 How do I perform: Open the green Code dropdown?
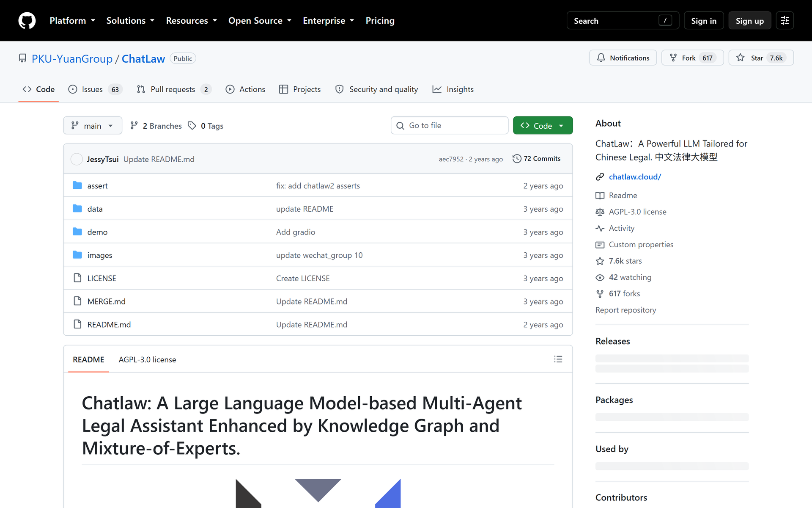pyautogui.click(x=543, y=125)
